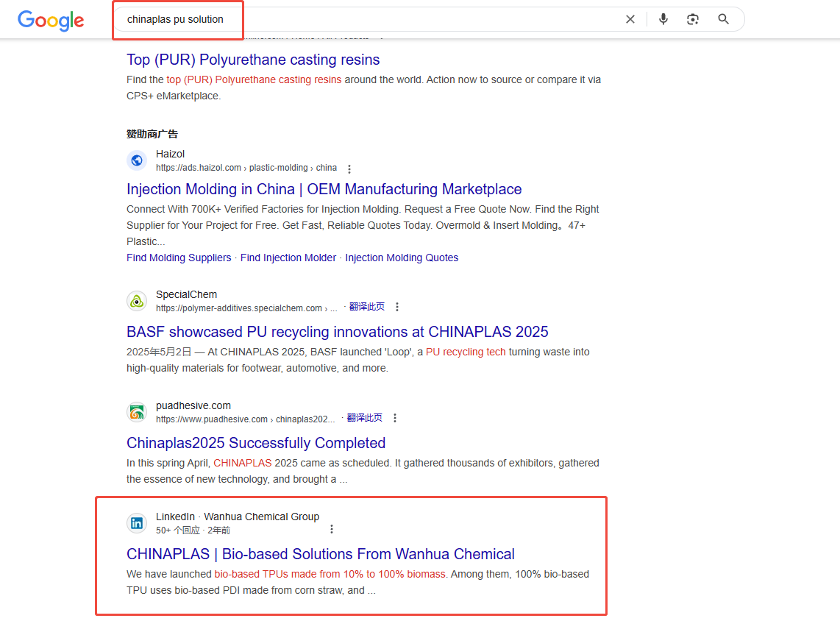The image size is (840, 621).
Task: Open more options for SpecialChem result
Action: pos(397,307)
